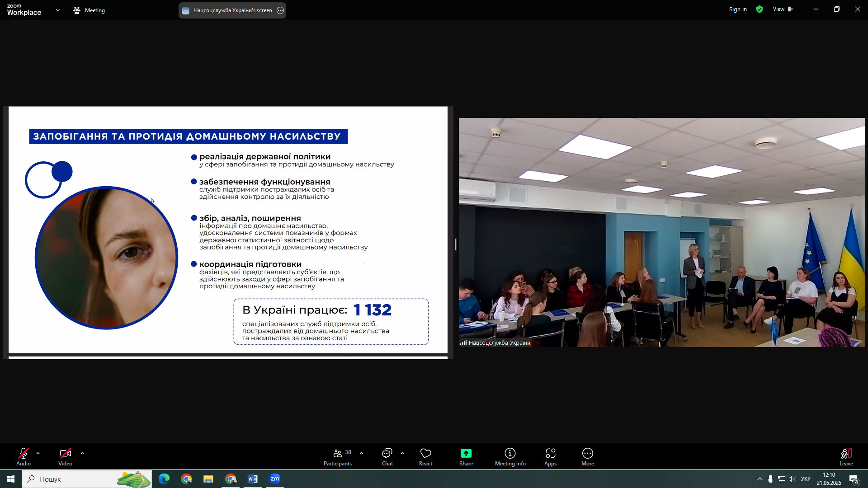Click the Sign in link
Image resolution: width=868 pixels, height=488 pixels.
pos(737,9)
